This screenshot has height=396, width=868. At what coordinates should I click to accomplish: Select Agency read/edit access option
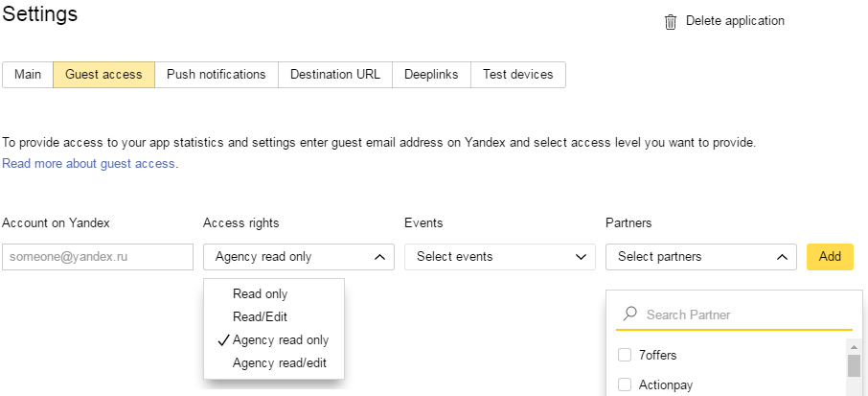tap(280, 362)
